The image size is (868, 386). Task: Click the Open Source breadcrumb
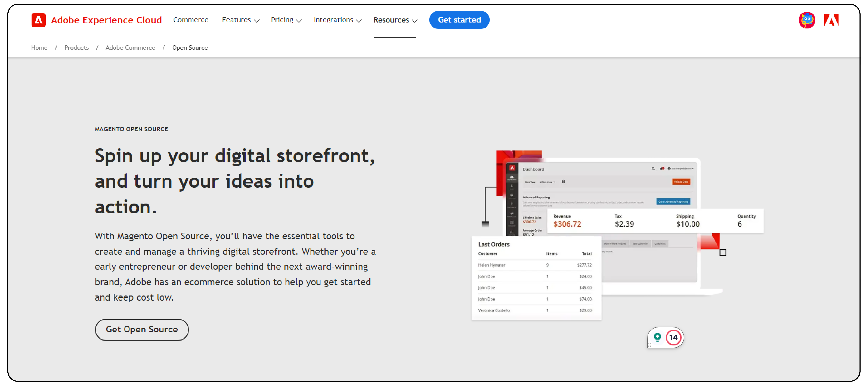pos(190,48)
